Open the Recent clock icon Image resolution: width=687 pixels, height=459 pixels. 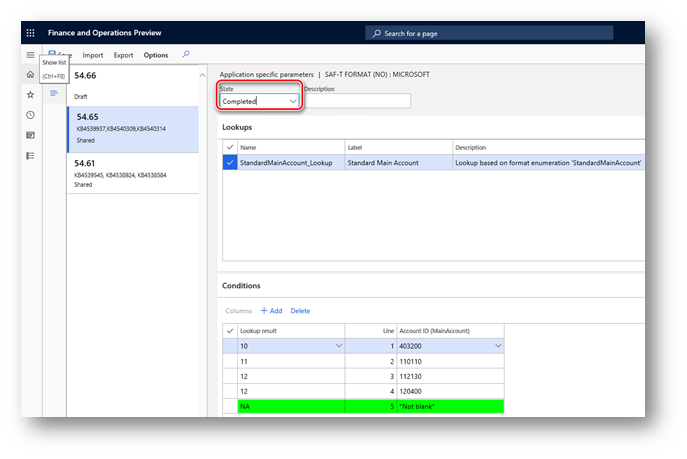(30, 115)
